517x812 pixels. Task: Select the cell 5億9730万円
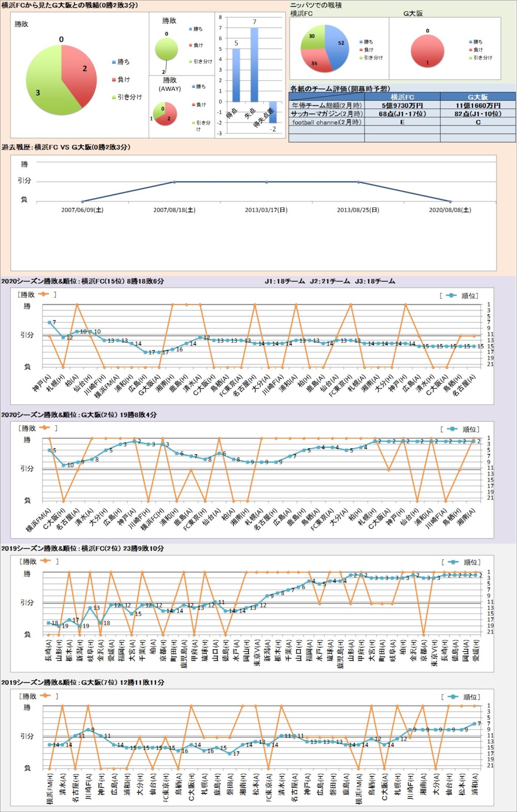tap(402, 105)
